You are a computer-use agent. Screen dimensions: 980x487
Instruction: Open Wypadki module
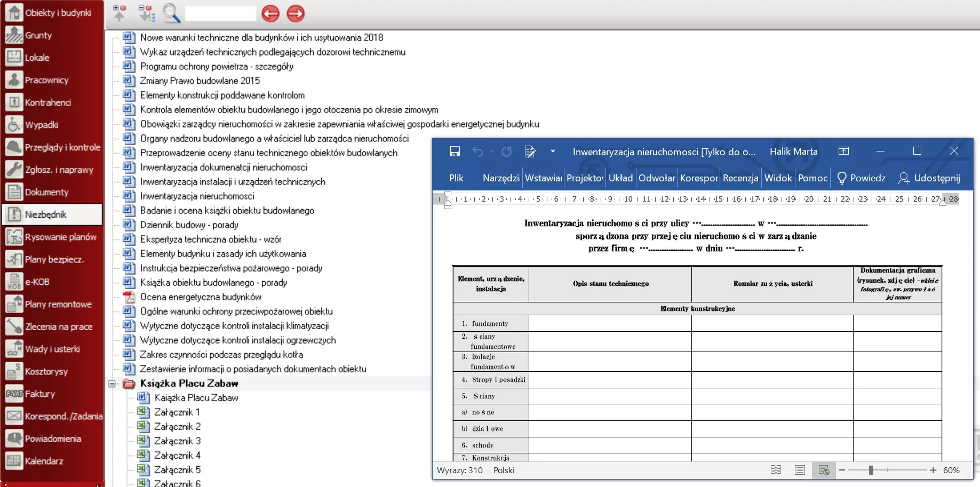[x=52, y=125]
